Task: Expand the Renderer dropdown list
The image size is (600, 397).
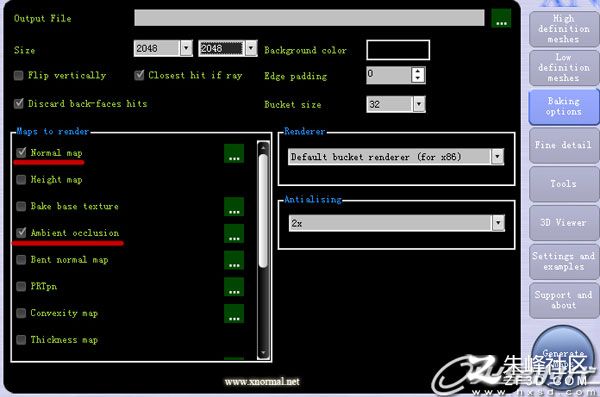Action: click(x=497, y=157)
